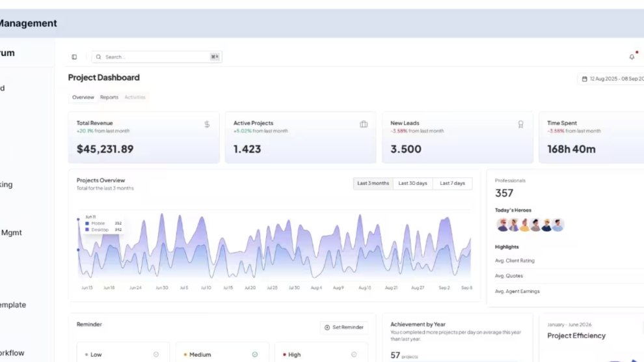Screen dimensions: 644x362
Task: Switch to the Overview tab
Action: (83, 98)
